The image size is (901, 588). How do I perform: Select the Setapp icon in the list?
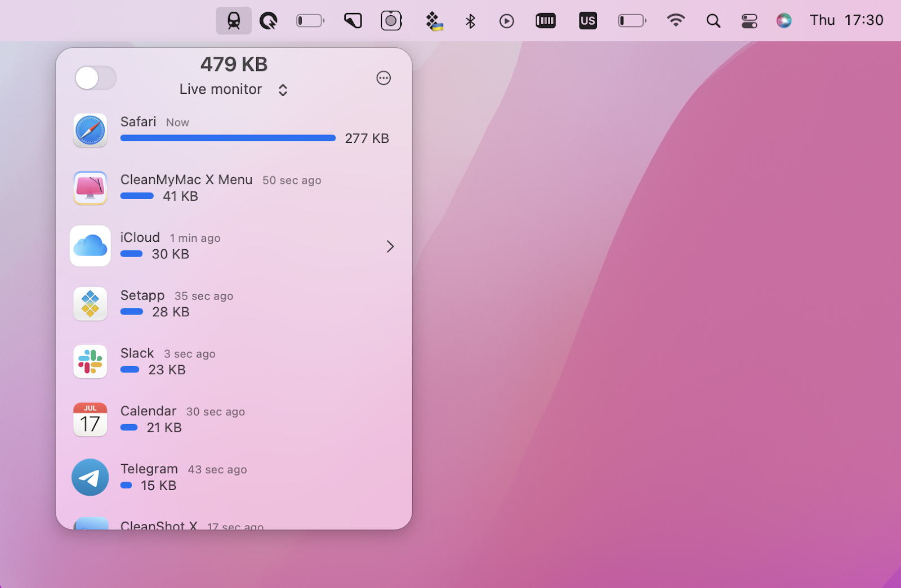90,304
